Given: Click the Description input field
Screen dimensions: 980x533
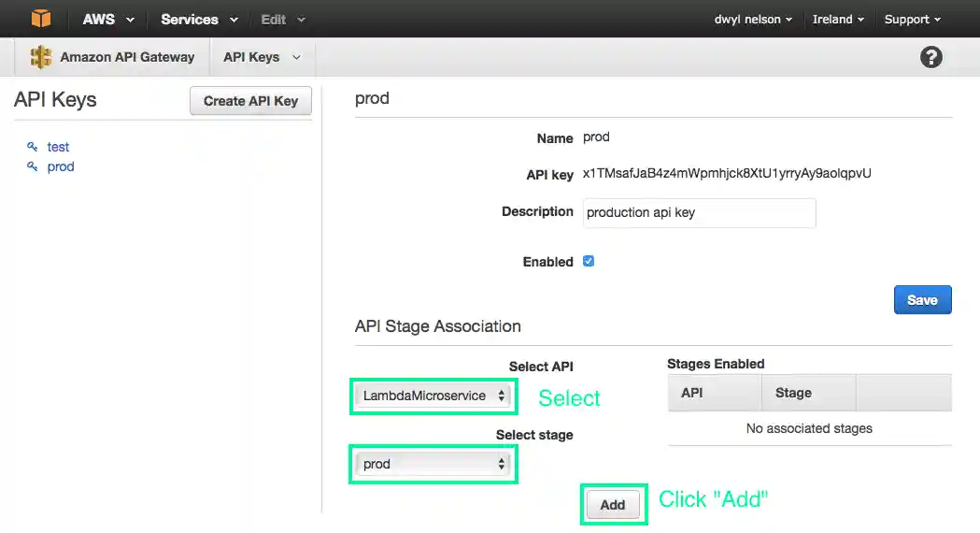Looking at the screenshot, I should [699, 212].
